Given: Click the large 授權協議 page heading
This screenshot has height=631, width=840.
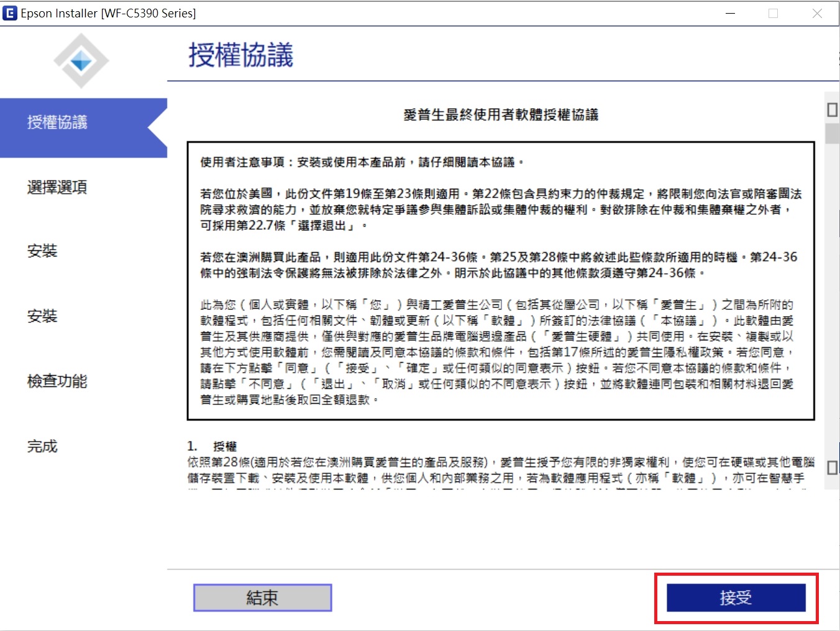Looking at the screenshot, I should (x=241, y=55).
